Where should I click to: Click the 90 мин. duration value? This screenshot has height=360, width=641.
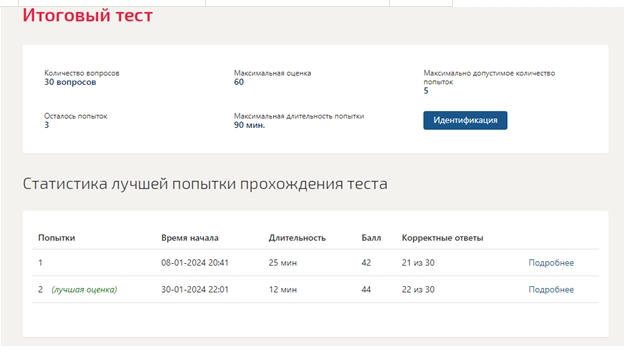tap(249, 125)
